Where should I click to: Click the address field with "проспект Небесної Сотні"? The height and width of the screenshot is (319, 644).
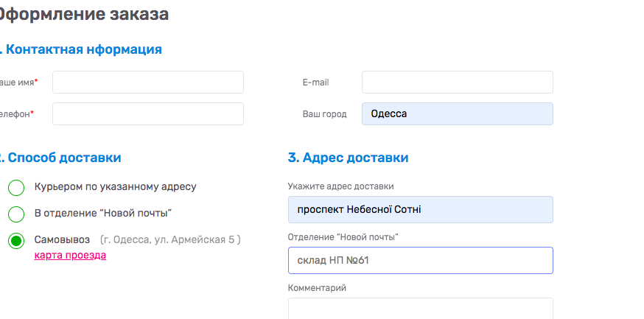(x=420, y=209)
